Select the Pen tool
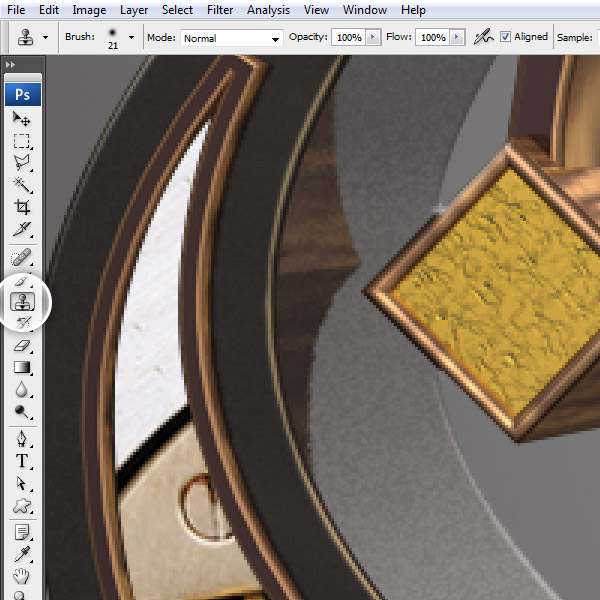Image resolution: width=600 pixels, height=600 pixels. coord(22,439)
